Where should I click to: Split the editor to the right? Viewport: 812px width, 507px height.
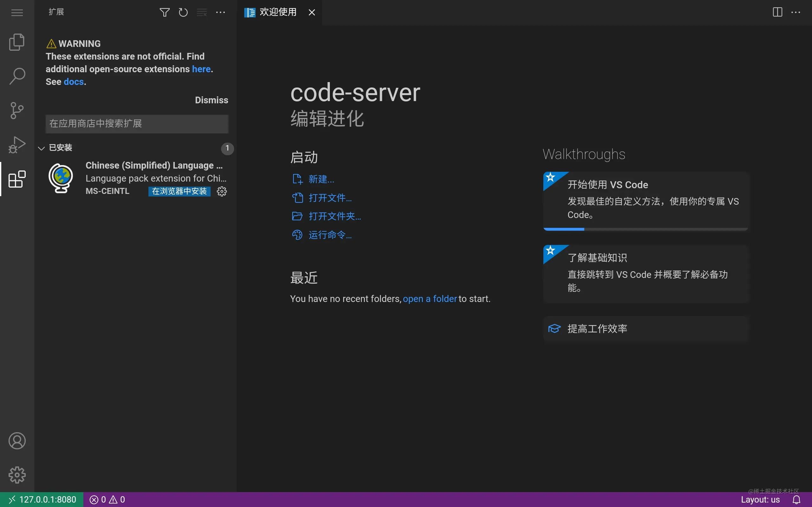coord(777,12)
